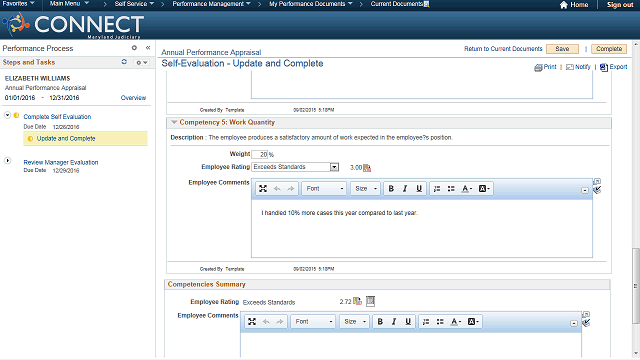Collapse the Complete Self Evaluation step
The height and width of the screenshot is (360, 640).
click(7, 115)
